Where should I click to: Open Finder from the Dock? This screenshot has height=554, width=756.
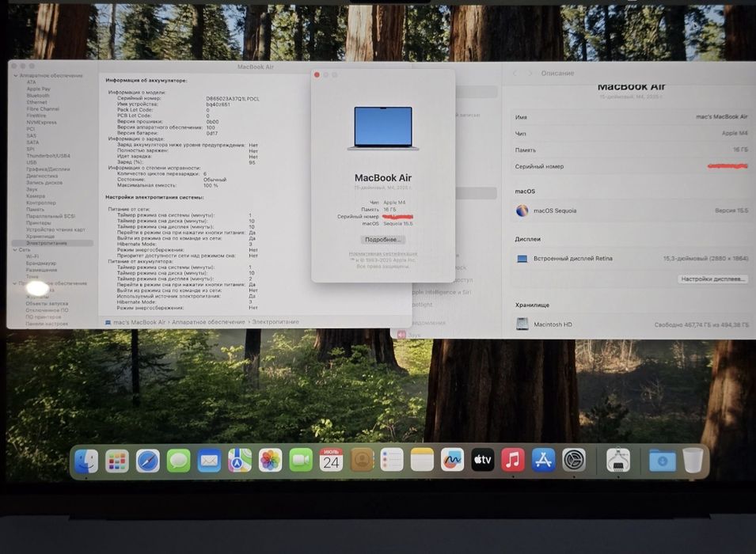(x=86, y=461)
